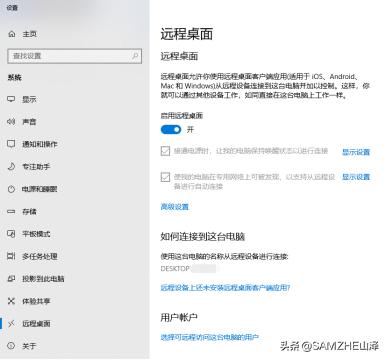Image resolution: width=387 pixels, height=360 pixels.
Task: Click the Shared experiences (体验共享) icon
Action: coord(11,301)
